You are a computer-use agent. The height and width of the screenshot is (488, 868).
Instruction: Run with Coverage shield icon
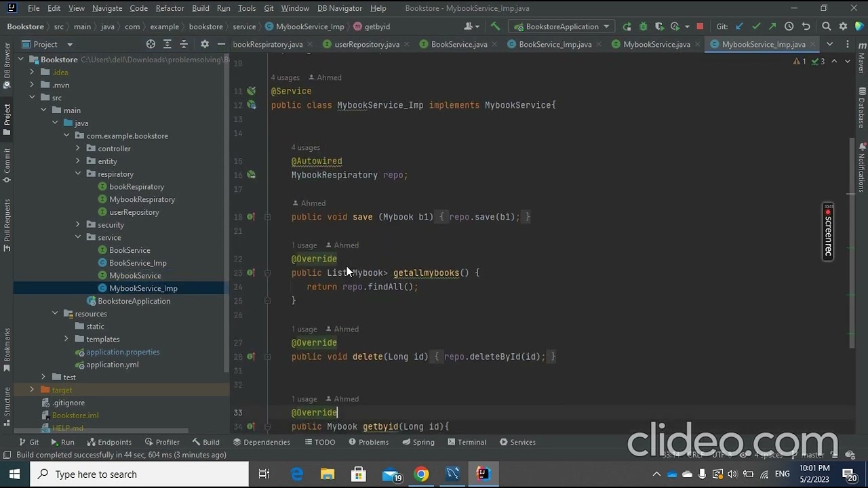coord(658,26)
